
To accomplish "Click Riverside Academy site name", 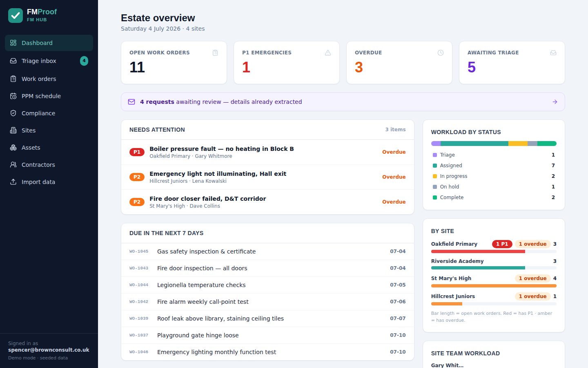I will 457,261.
